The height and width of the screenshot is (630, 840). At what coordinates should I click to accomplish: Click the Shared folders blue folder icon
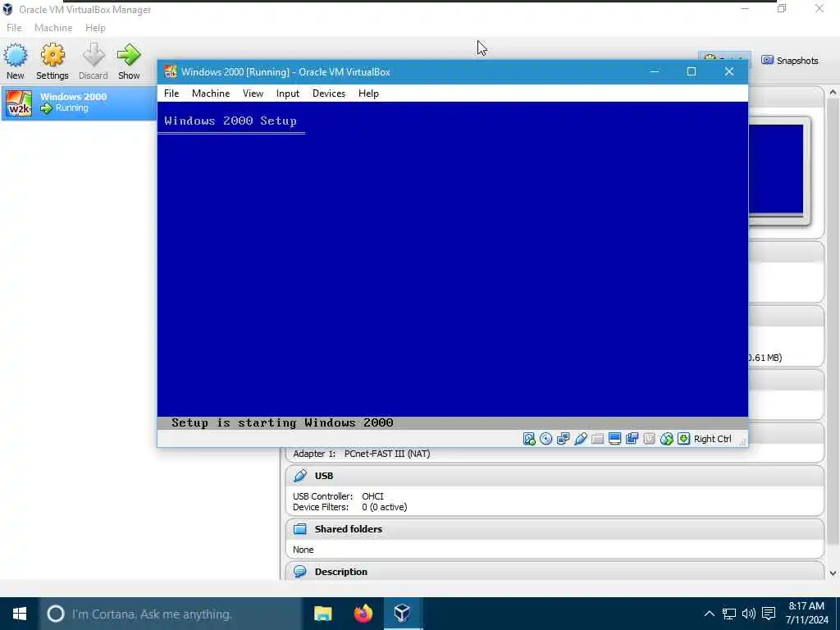(x=300, y=529)
